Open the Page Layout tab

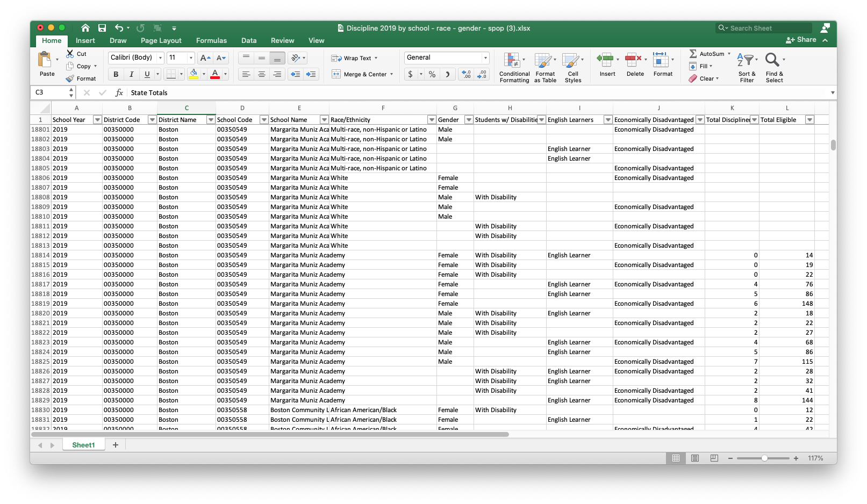click(x=161, y=41)
